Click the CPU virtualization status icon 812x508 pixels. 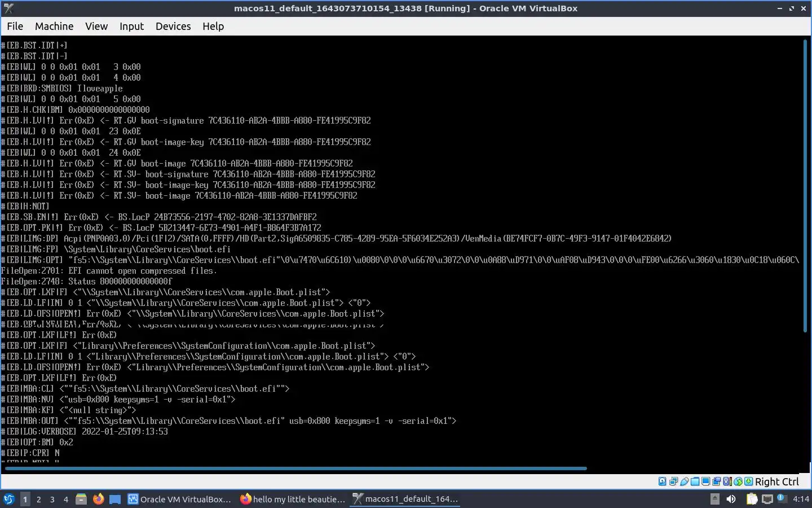click(727, 481)
